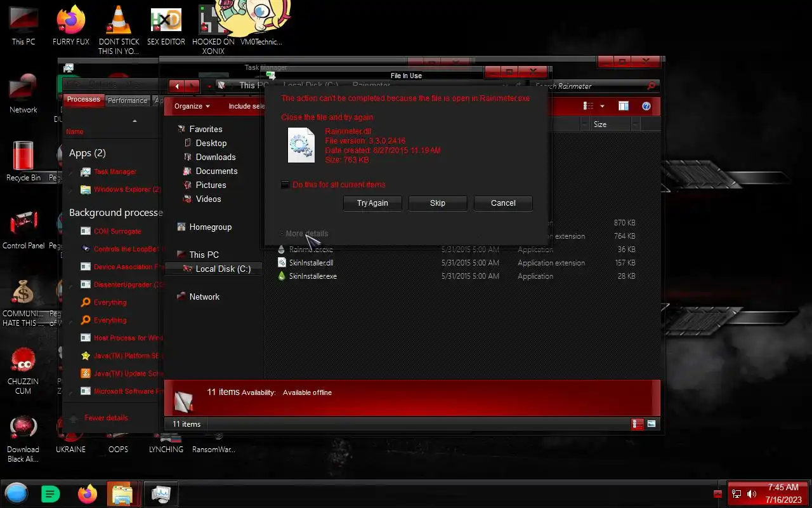Viewport: 812px width, 508px height.
Task: Open SEX EDITOR HxD desktop shortcut
Action: [166, 25]
